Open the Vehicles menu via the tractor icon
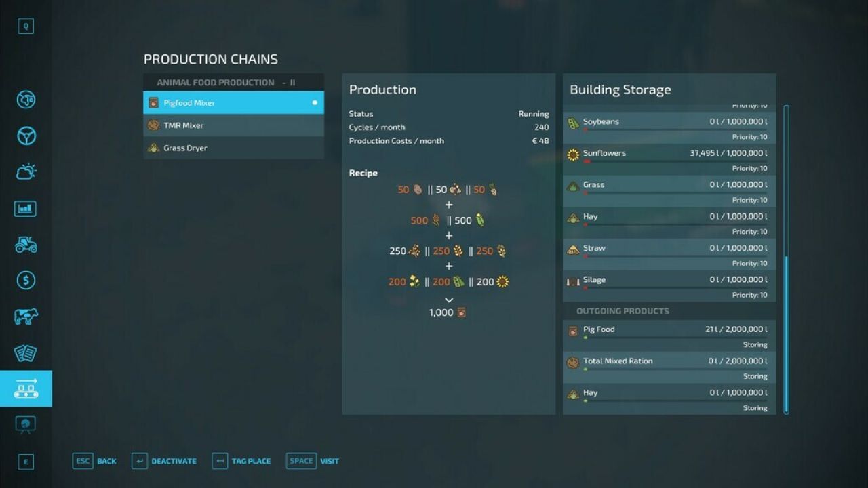The image size is (868, 488). [26, 244]
